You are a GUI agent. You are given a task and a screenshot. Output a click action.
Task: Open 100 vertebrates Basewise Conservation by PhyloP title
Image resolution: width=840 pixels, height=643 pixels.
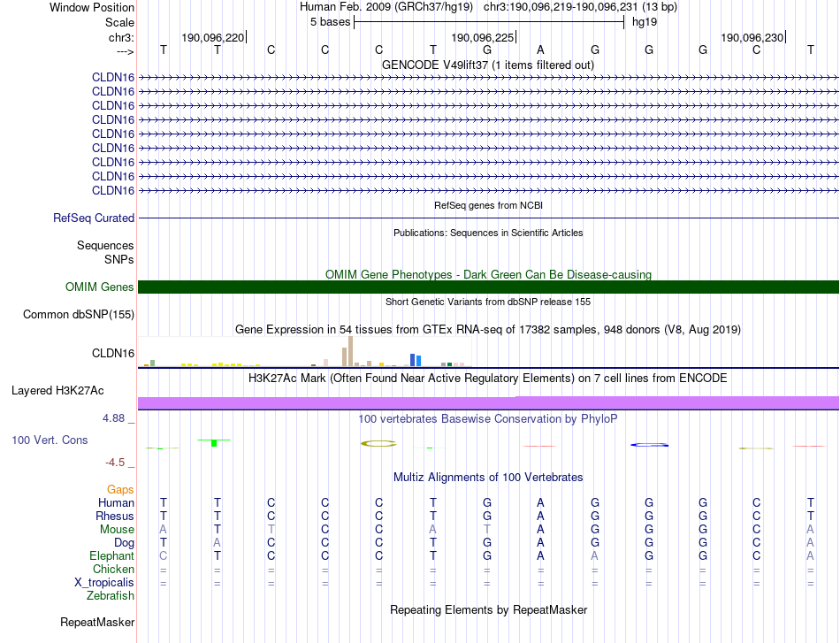[487, 418]
